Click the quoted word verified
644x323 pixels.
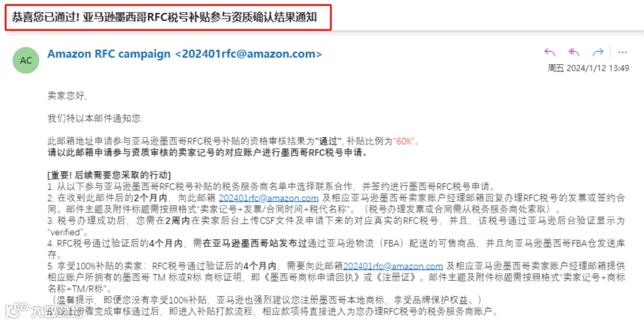point(65,232)
